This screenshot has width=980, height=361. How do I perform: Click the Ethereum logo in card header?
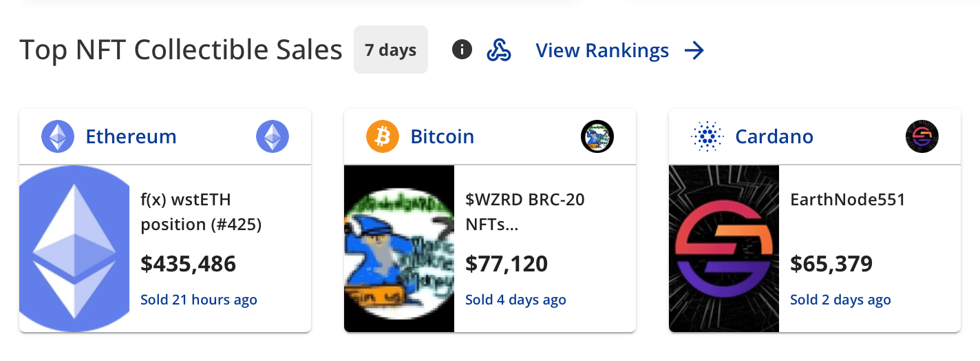pos(58,136)
